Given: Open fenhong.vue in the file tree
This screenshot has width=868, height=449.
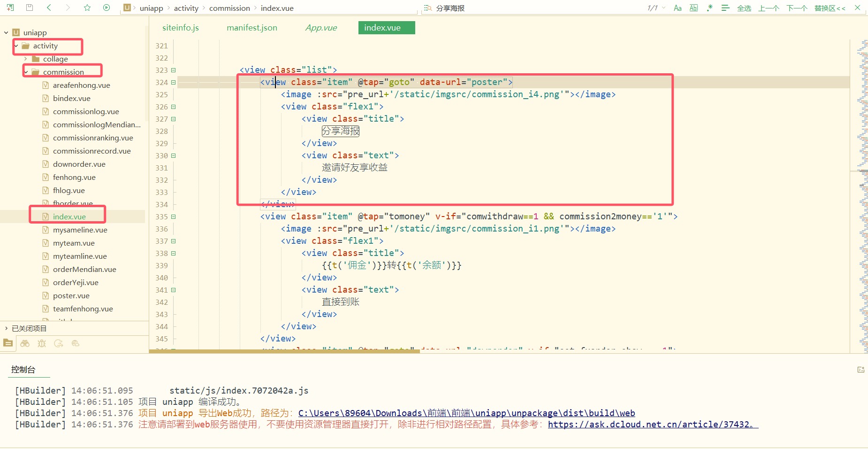Looking at the screenshot, I should tap(74, 177).
